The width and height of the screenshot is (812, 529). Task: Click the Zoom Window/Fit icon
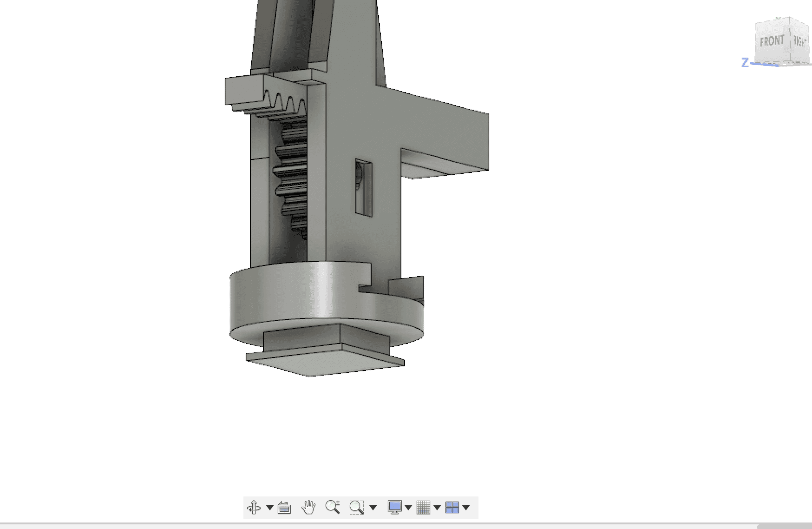pyautogui.click(x=357, y=507)
